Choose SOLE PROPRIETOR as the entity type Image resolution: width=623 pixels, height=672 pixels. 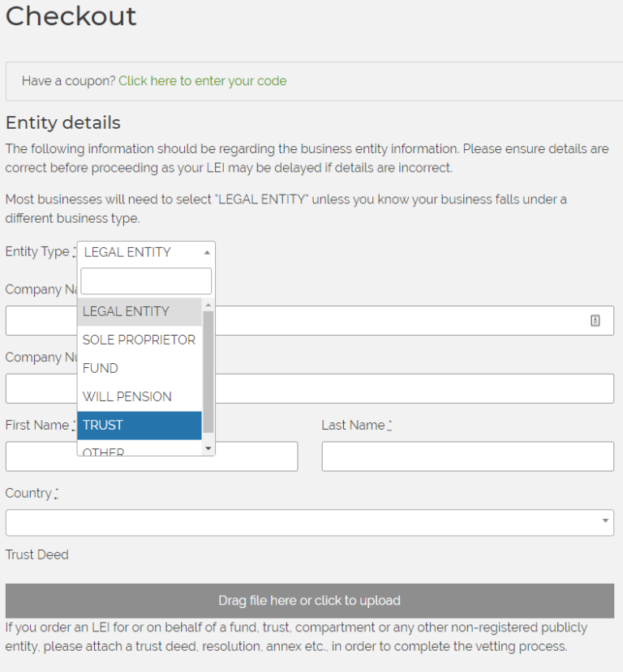coord(139,340)
